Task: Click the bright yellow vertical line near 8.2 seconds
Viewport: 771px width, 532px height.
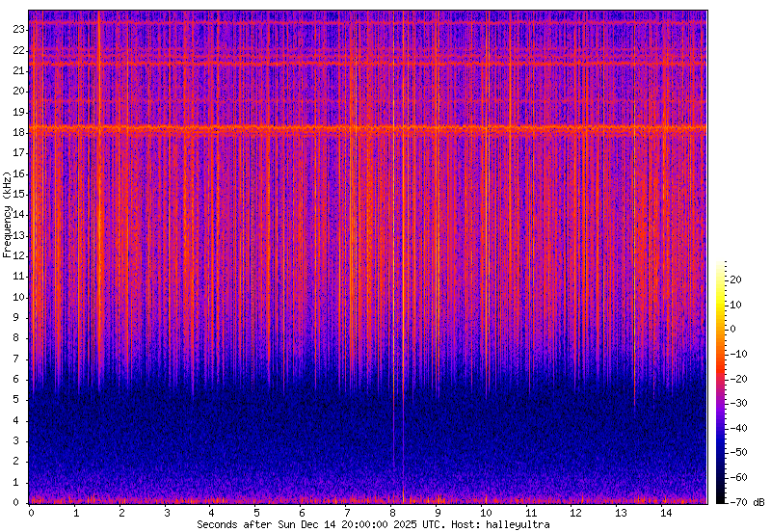Action: 393,289
